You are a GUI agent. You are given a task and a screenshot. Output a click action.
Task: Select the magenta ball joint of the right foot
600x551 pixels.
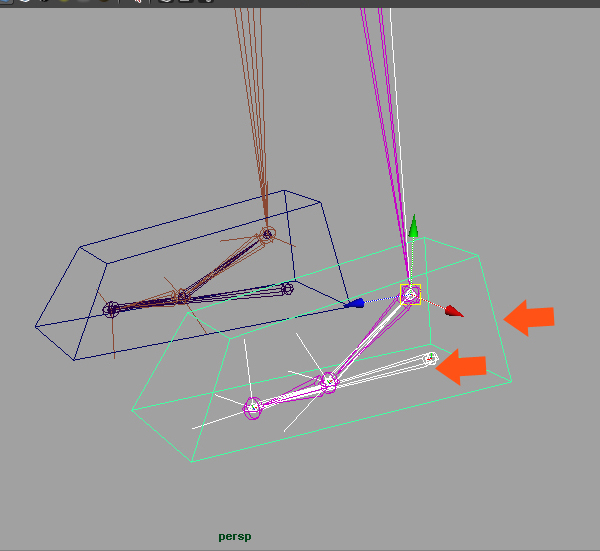(x=329, y=382)
